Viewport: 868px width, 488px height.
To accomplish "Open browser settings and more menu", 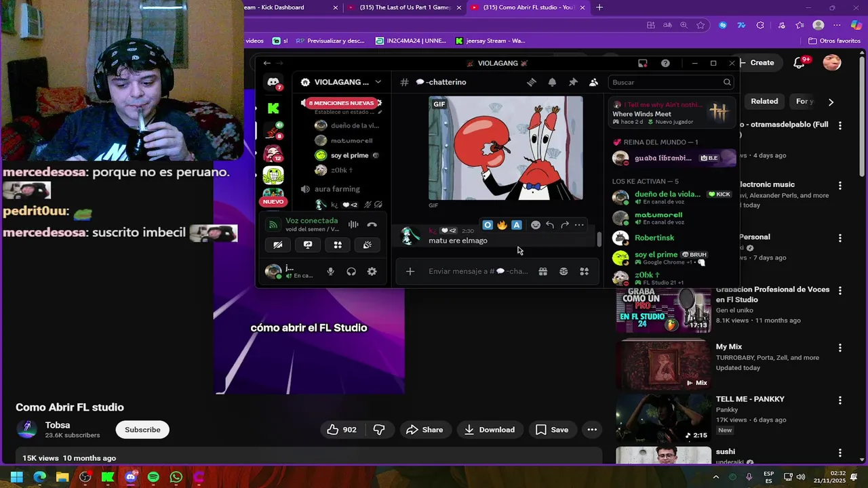I will [836, 25].
